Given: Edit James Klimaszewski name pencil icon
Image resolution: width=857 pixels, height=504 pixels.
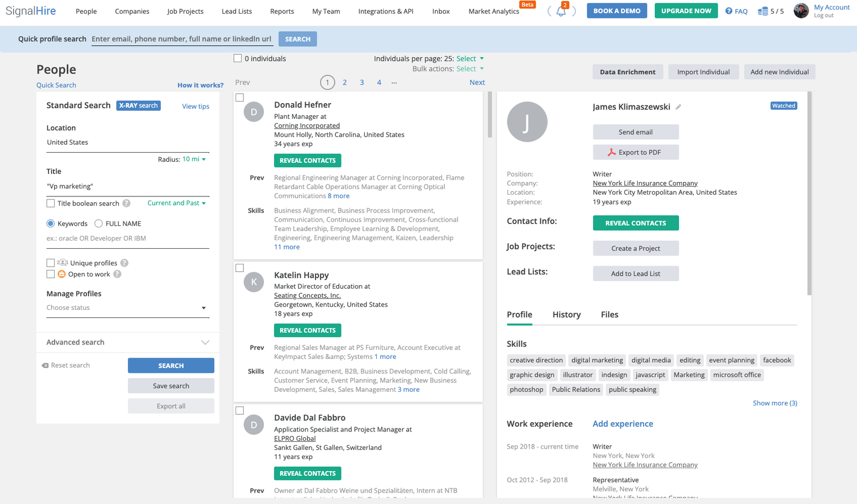Looking at the screenshot, I should tap(678, 107).
